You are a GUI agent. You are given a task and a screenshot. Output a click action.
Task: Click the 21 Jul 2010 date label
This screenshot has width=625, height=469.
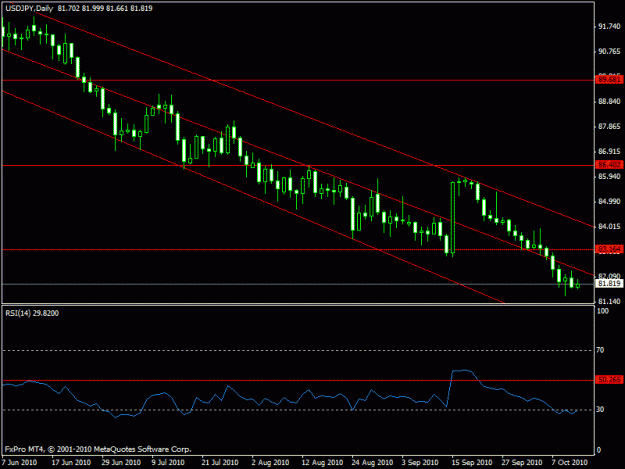tap(220, 463)
